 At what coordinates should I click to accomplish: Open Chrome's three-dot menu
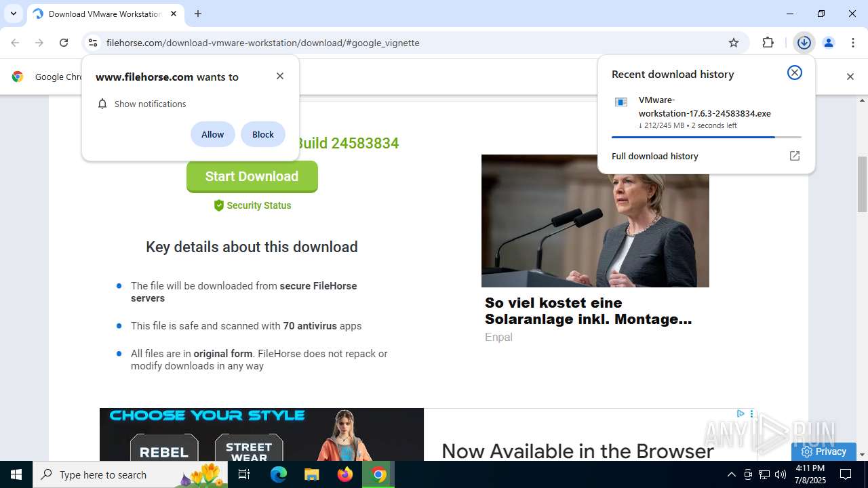[x=853, y=43]
